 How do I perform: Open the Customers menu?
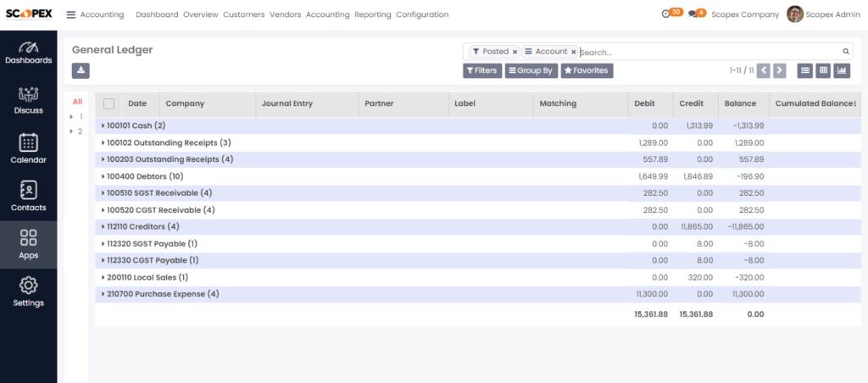tap(243, 15)
